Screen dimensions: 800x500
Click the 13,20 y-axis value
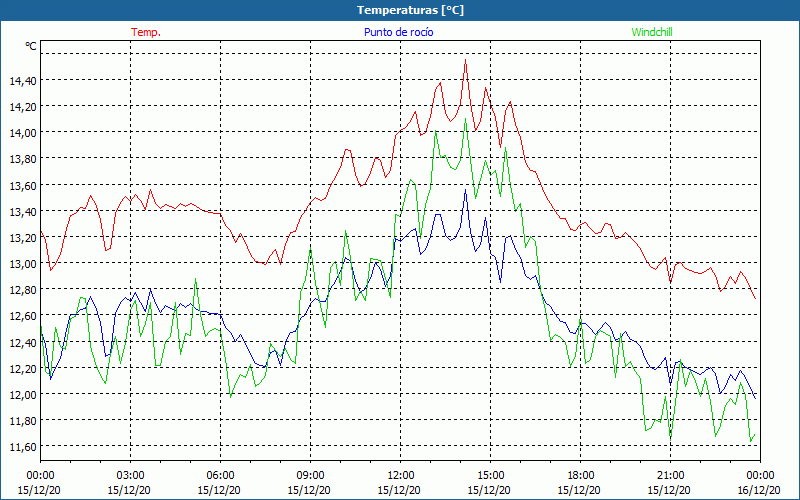point(22,237)
